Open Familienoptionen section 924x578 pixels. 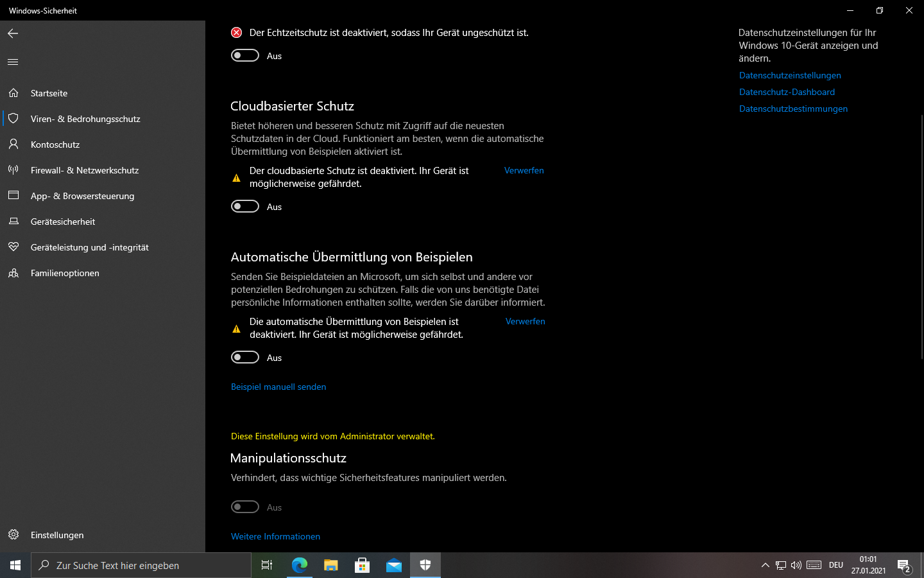tap(103, 273)
